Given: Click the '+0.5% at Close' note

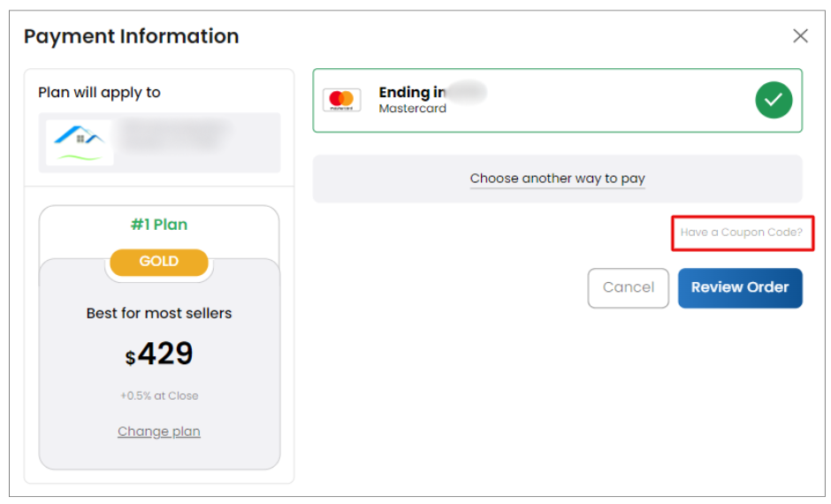Looking at the screenshot, I should pyautogui.click(x=159, y=396).
